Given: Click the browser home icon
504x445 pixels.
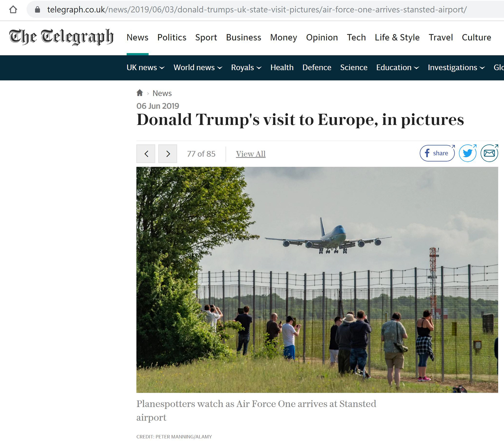Looking at the screenshot, I should point(13,10).
